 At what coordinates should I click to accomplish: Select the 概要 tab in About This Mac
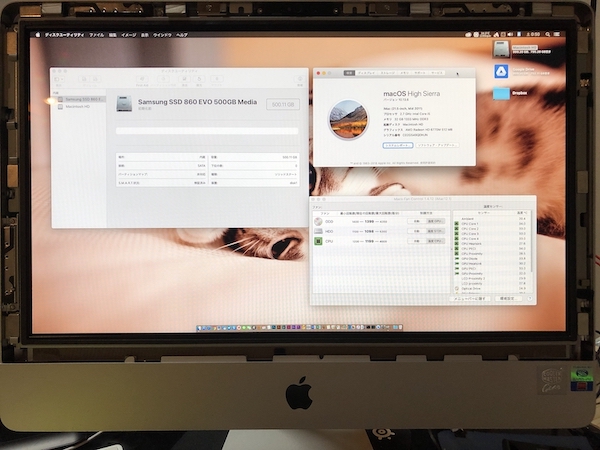(x=349, y=73)
